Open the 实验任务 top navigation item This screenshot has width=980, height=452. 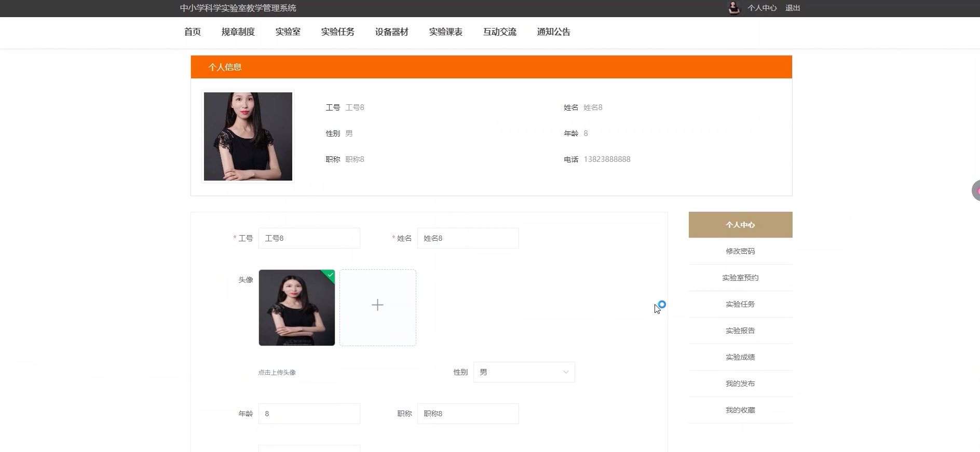tap(337, 32)
